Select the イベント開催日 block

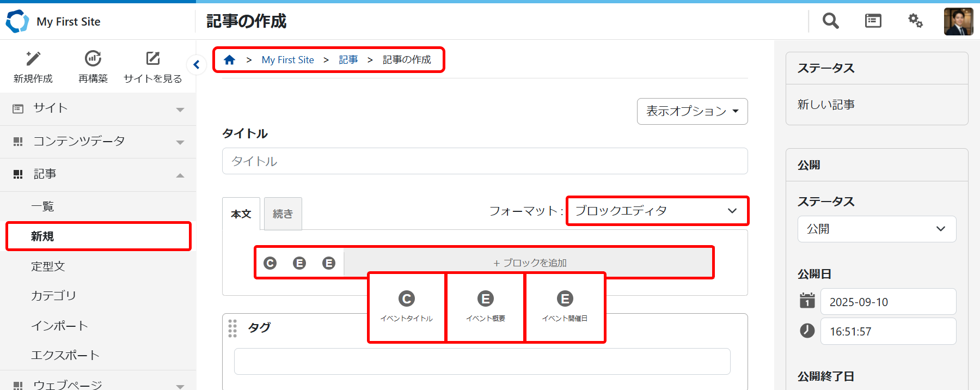(x=565, y=307)
